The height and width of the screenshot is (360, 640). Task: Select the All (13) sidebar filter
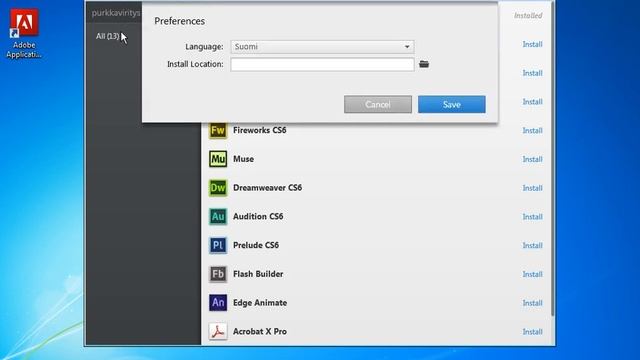(107, 36)
